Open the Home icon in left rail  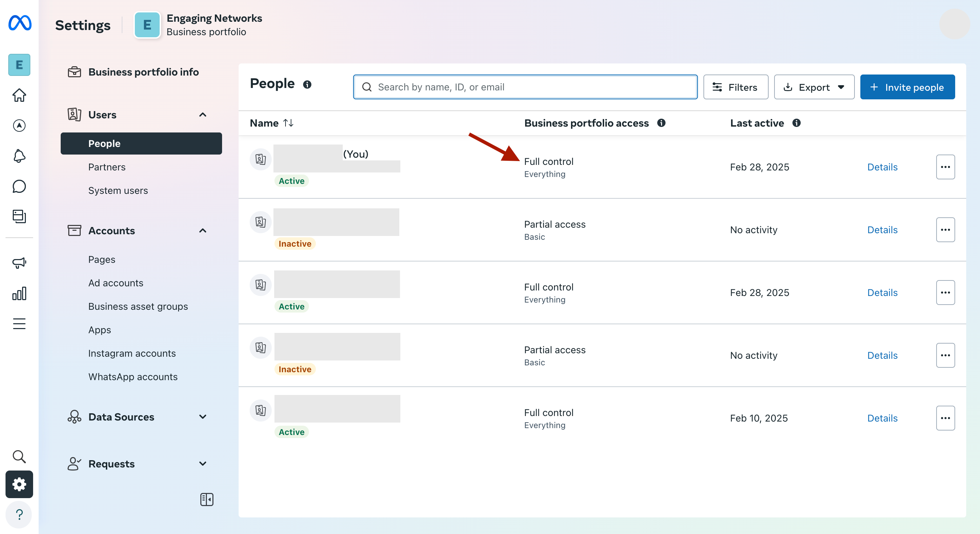[19, 95]
